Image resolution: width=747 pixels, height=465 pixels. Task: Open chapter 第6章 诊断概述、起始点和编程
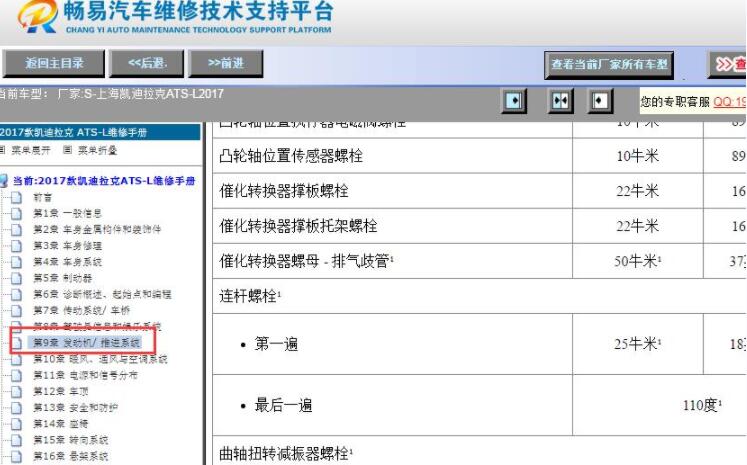pyautogui.click(x=102, y=294)
